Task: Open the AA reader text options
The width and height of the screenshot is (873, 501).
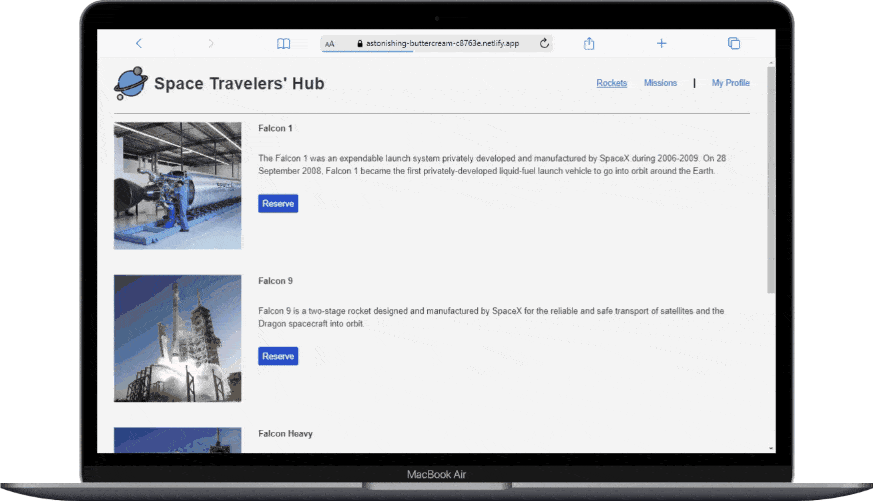Action: pos(330,44)
